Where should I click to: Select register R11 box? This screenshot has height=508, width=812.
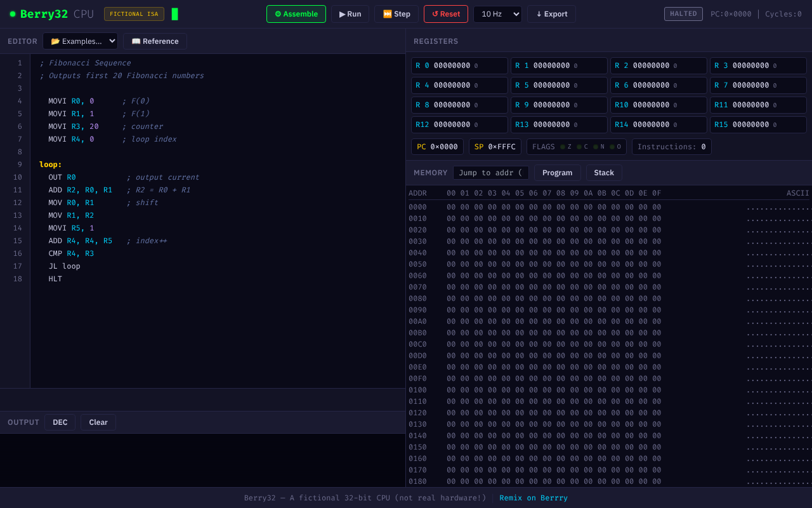point(758,105)
